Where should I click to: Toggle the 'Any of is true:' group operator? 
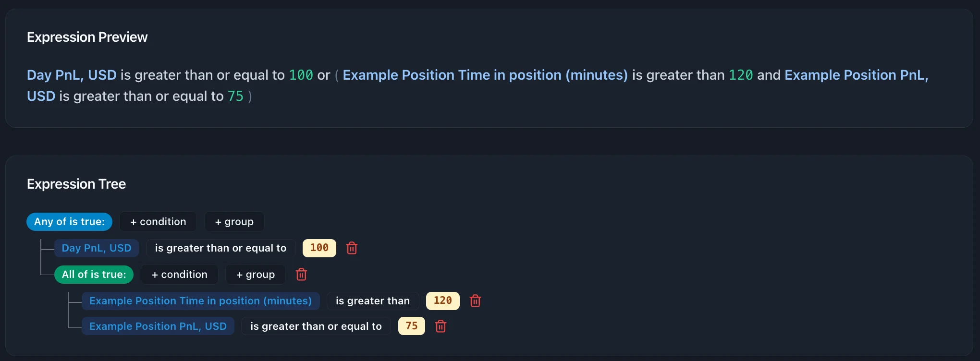pos(69,222)
